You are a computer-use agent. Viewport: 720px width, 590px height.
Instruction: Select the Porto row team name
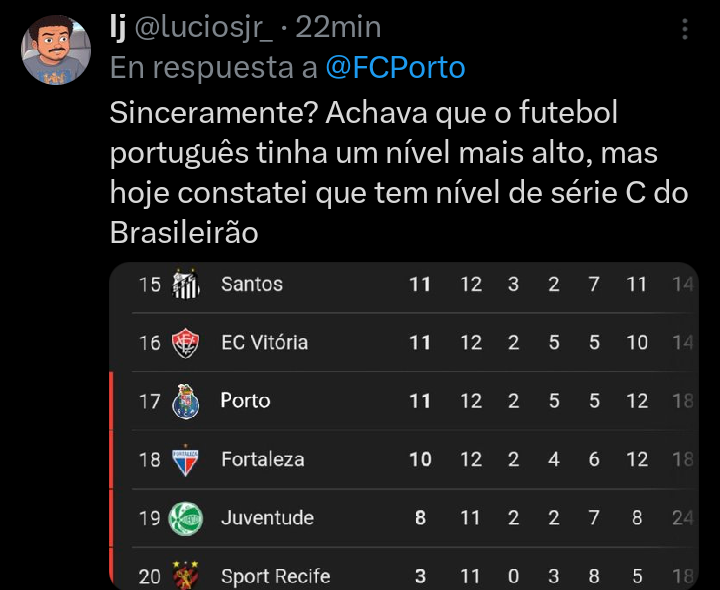coord(245,401)
